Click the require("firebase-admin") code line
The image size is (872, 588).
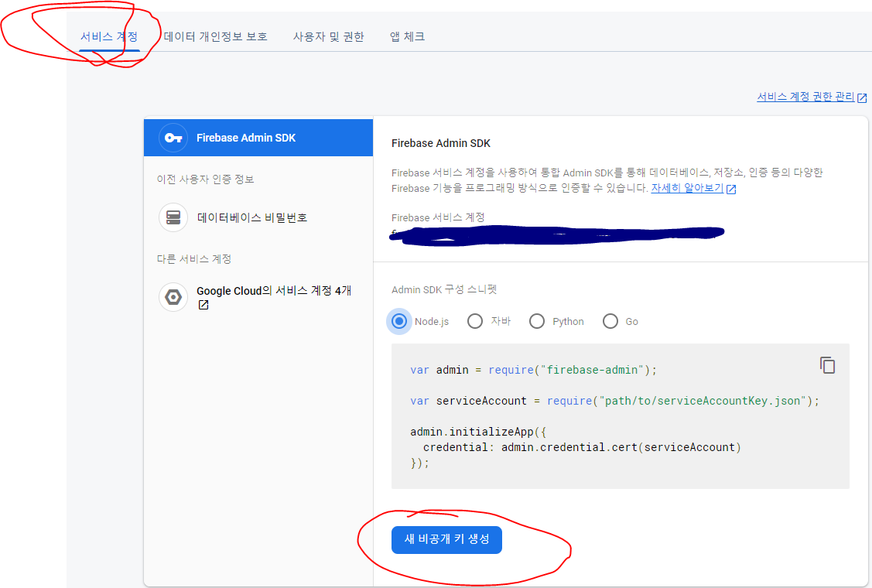coord(533,370)
